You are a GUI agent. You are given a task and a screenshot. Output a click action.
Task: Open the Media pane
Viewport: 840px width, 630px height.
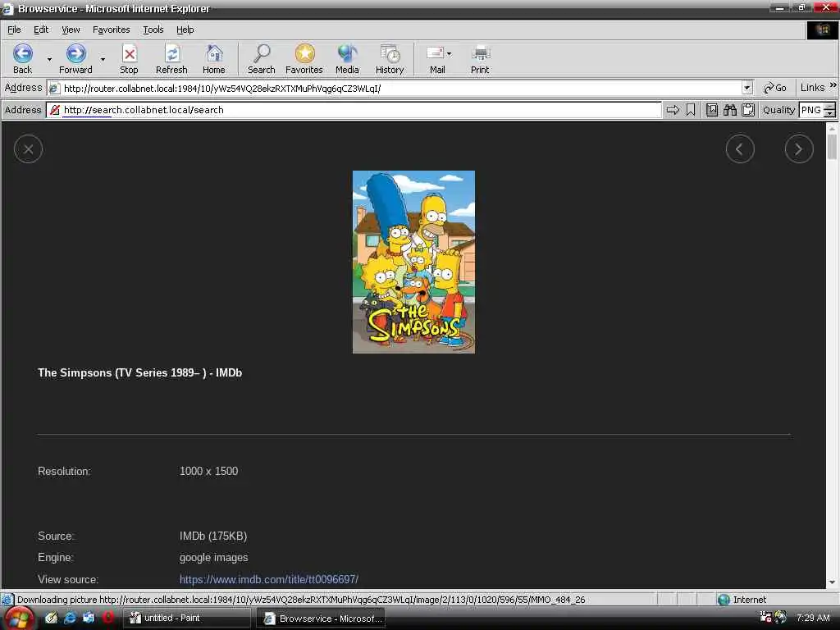pyautogui.click(x=347, y=59)
